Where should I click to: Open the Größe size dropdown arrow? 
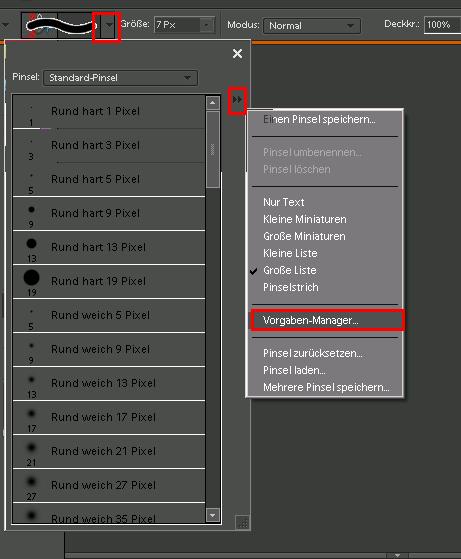pos(206,25)
